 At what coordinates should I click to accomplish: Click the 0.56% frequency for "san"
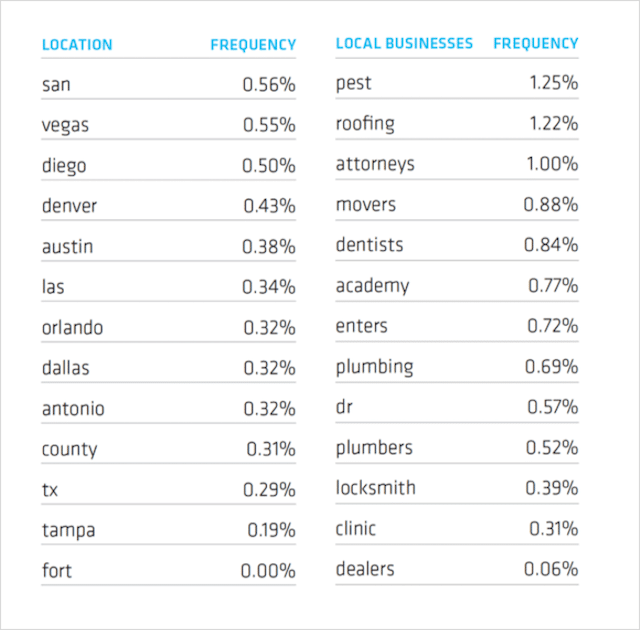click(x=269, y=85)
